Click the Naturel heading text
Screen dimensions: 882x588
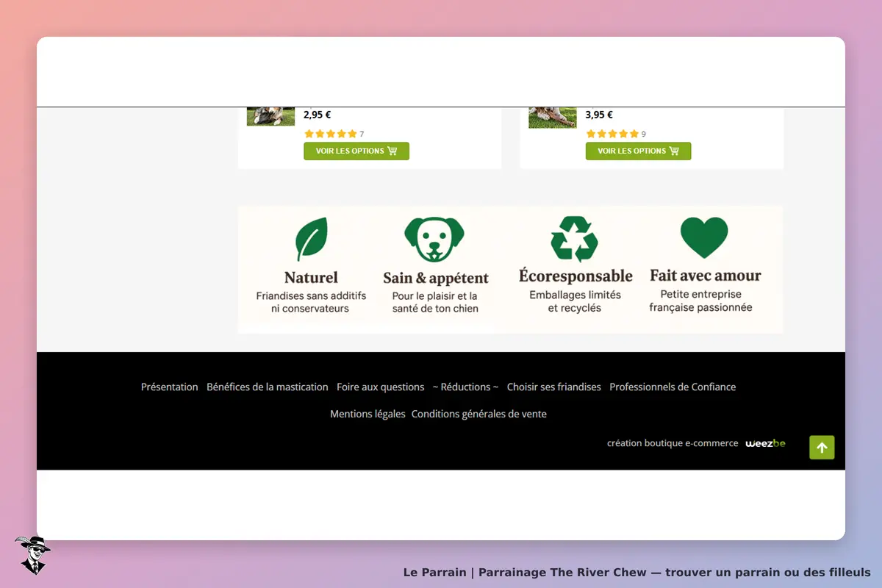click(311, 278)
